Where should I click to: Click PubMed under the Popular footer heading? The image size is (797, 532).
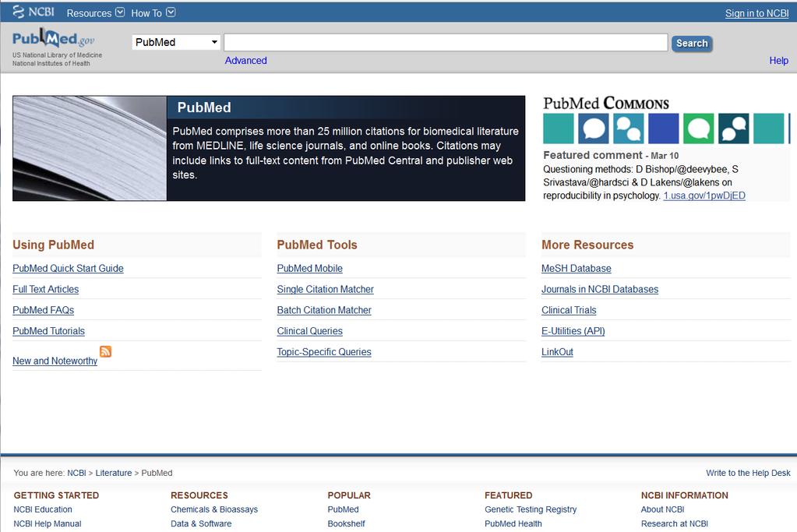343,509
